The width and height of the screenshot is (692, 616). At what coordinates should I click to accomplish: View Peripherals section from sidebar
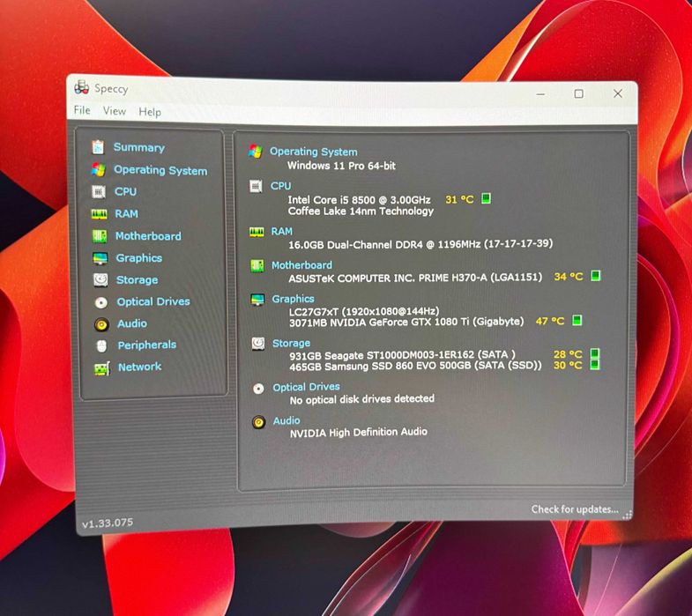point(147,345)
